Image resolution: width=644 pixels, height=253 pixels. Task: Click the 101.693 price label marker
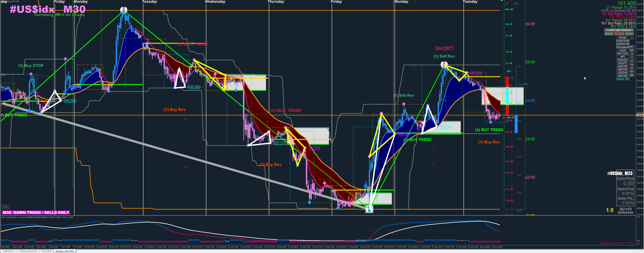coord(194,87)
